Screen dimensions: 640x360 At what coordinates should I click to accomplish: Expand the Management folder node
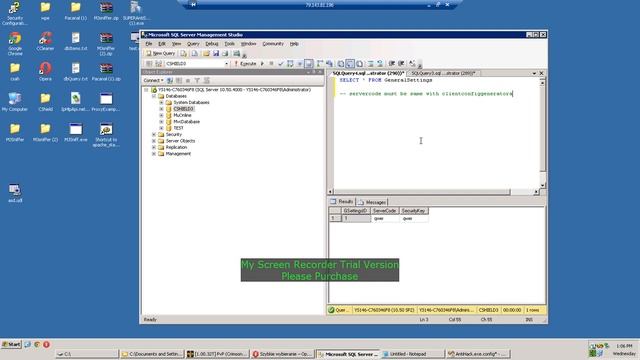coord(154,153)
